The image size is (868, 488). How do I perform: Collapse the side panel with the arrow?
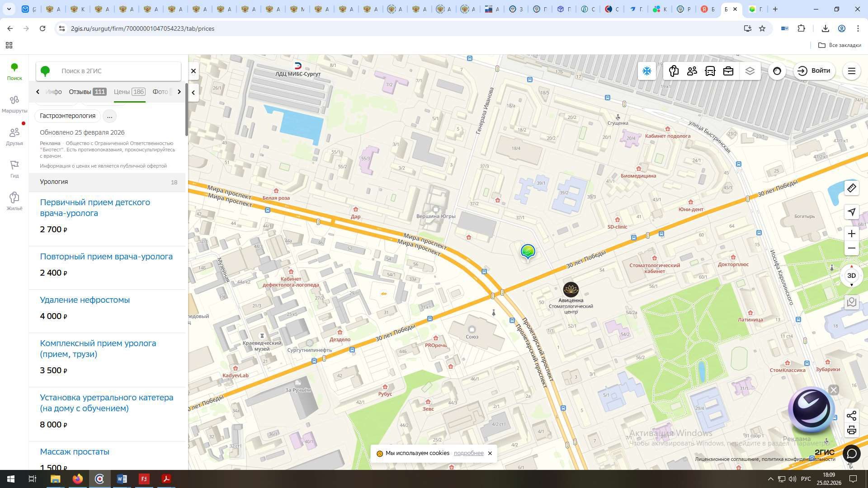coord(193,93)
